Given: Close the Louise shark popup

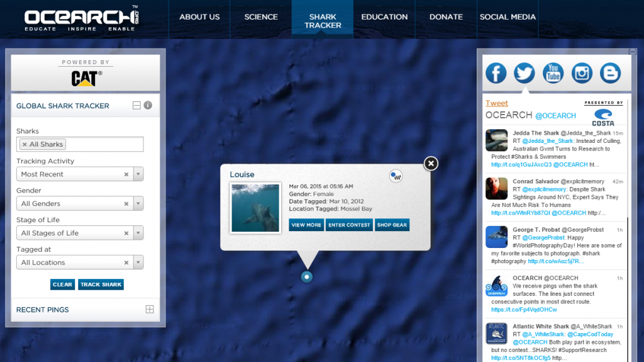Looking at the screenshot, I should [431, 163].
